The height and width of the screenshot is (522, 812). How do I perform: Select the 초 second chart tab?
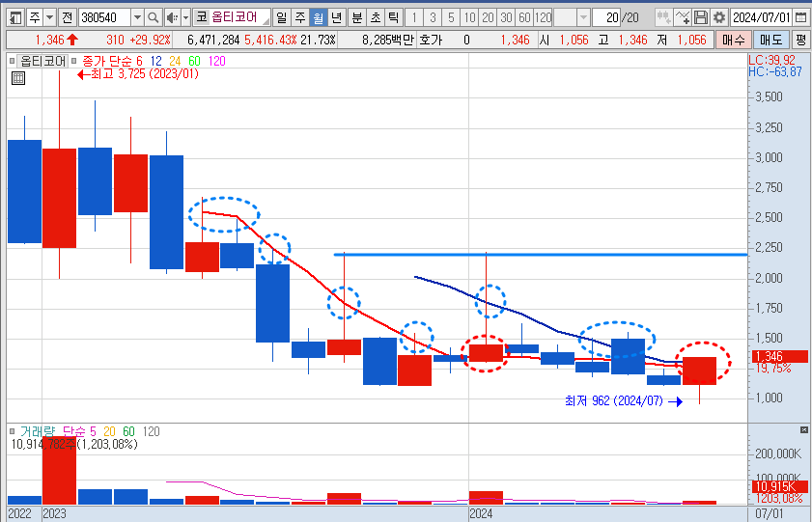tap(376, 17)
